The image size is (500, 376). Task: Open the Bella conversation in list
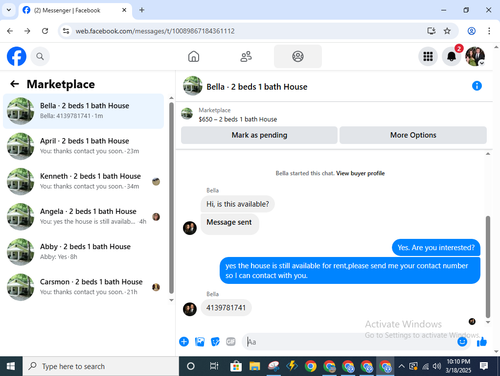tap(83, 111)
